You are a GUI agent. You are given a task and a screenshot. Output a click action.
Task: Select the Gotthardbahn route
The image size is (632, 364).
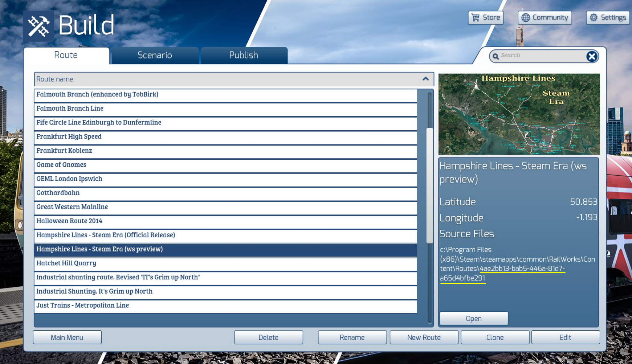coord(226,193)
